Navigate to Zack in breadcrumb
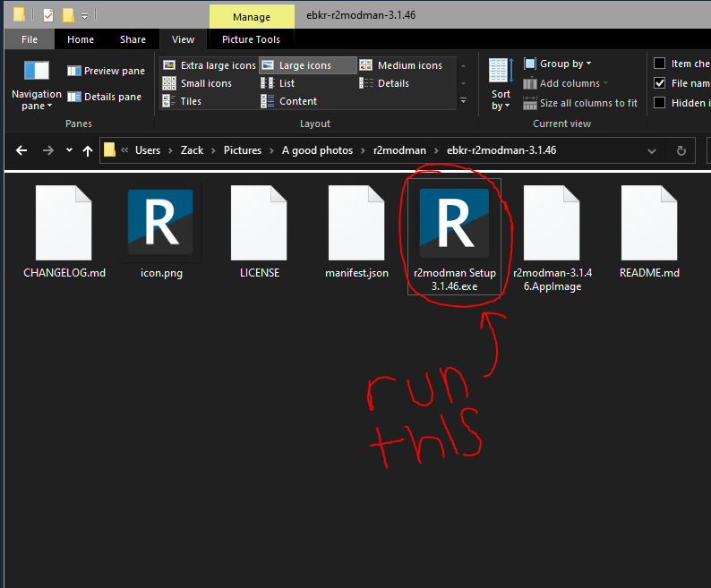The width and height of the screenshot is (711, 588). pyautogui.click(x=193, y=150)
